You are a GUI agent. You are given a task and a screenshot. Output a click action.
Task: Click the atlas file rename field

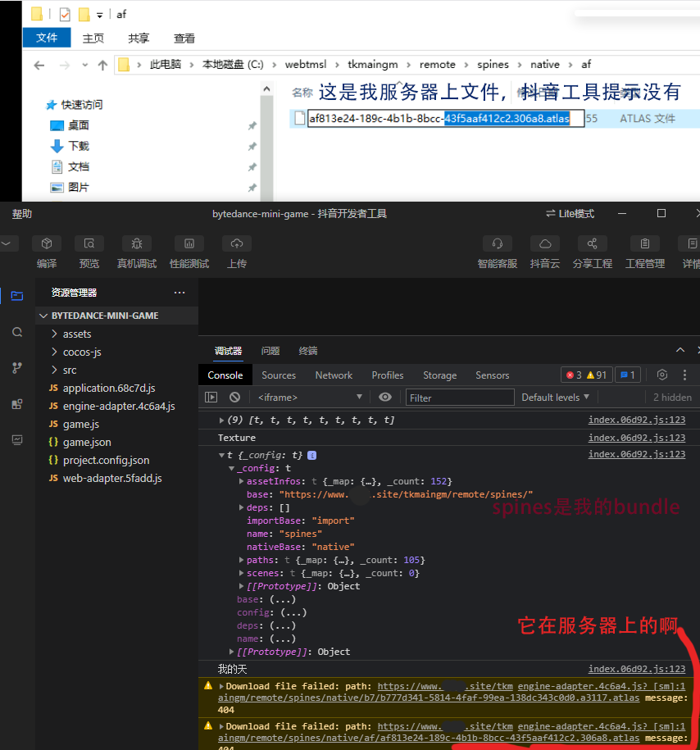coord(445,118)
